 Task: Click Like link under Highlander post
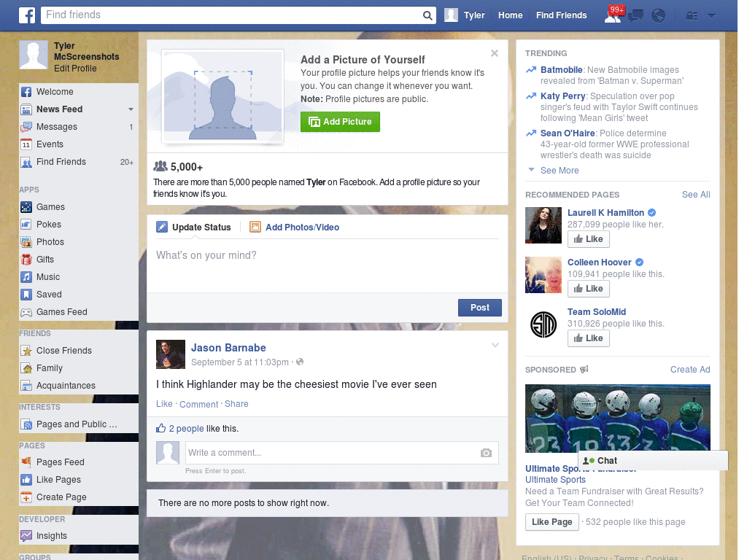tap(164, 404)
